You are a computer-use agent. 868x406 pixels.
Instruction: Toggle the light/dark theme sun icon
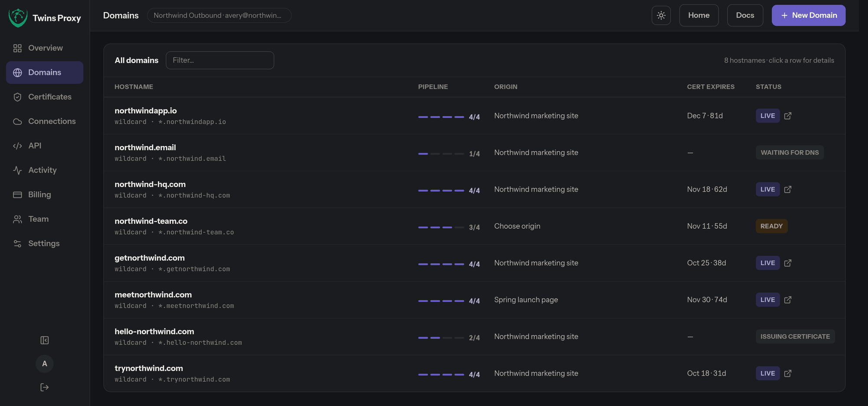(661, 15)
